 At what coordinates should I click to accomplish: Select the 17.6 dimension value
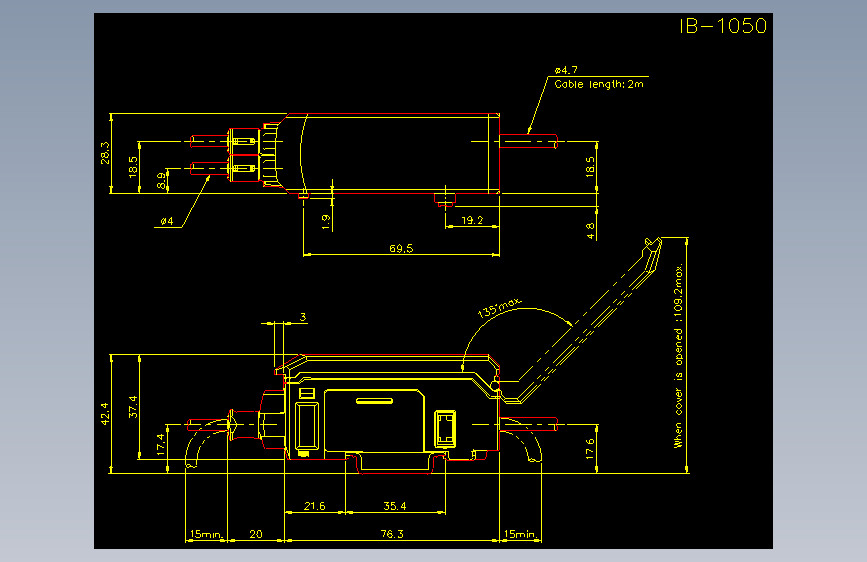[590, 449]
